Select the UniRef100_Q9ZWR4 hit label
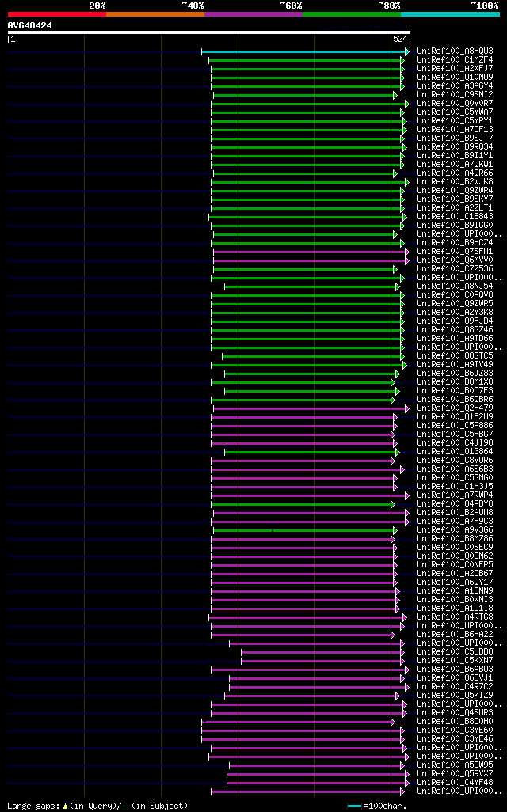This screenshot has width=507, height=812. tap(456, 191)
